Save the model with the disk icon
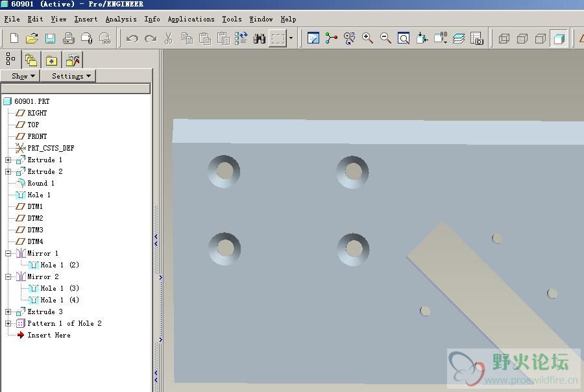The height and width of the screenshot is (392, 584). (x=50, y=38)
